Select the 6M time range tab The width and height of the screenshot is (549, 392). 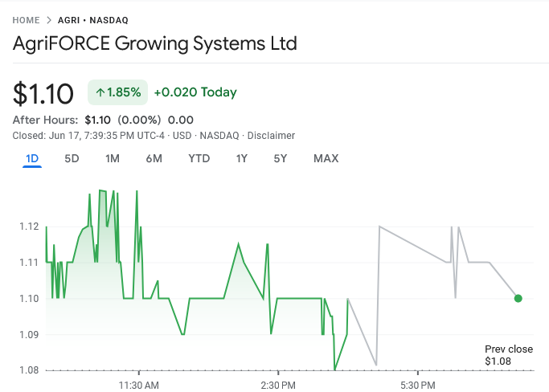pos(154,158)
